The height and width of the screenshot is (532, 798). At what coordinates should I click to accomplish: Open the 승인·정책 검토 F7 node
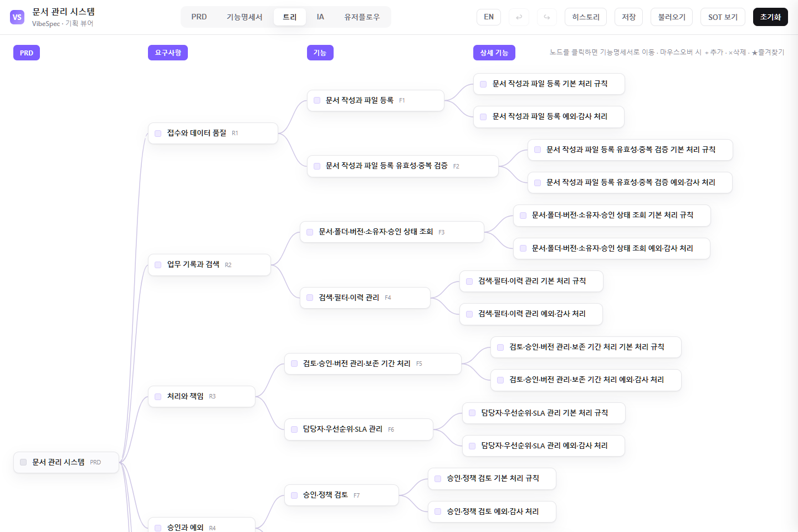tap(341, 495)
